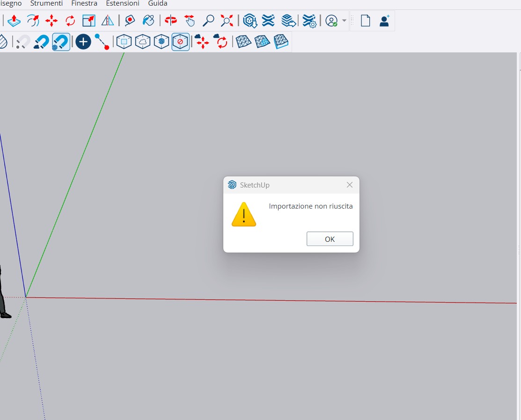The width and height of the screenshot is (521, 420).
Task: Select the Orbit tool
Action: [171, 21]
